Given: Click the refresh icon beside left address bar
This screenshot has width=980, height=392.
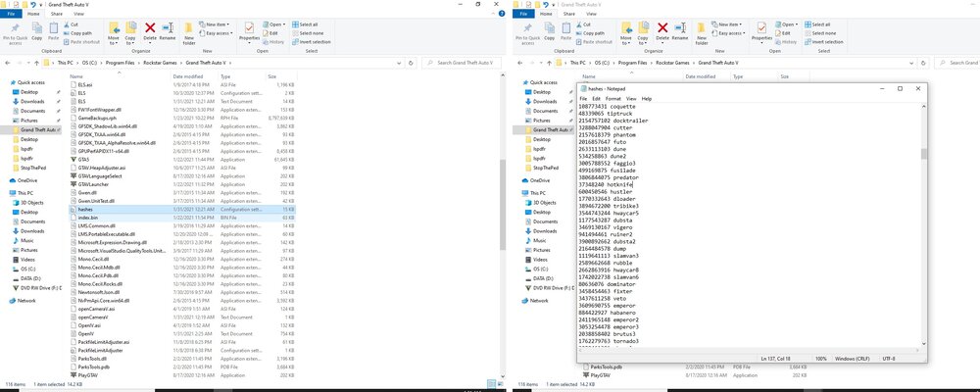Looking at the screenshot, I should click(x=411, y=63).
